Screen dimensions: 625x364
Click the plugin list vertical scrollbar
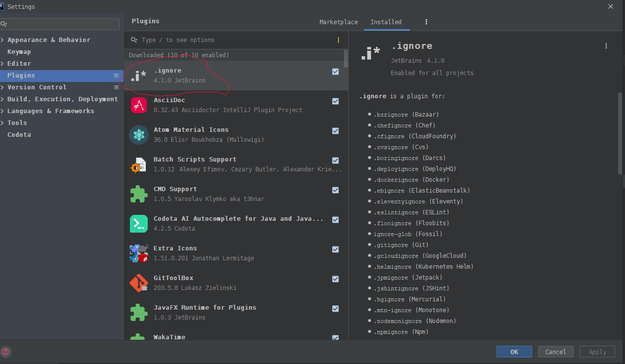346,58
